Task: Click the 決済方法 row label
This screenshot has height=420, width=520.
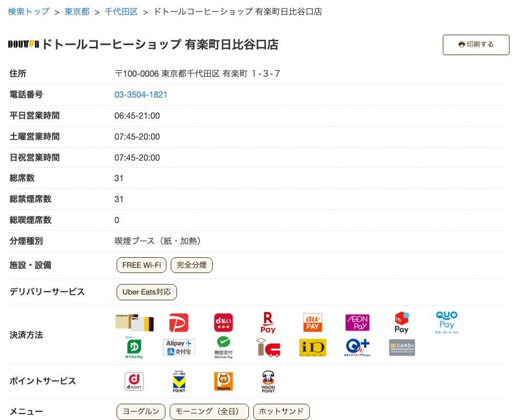Action: click(x=26, y=335)
